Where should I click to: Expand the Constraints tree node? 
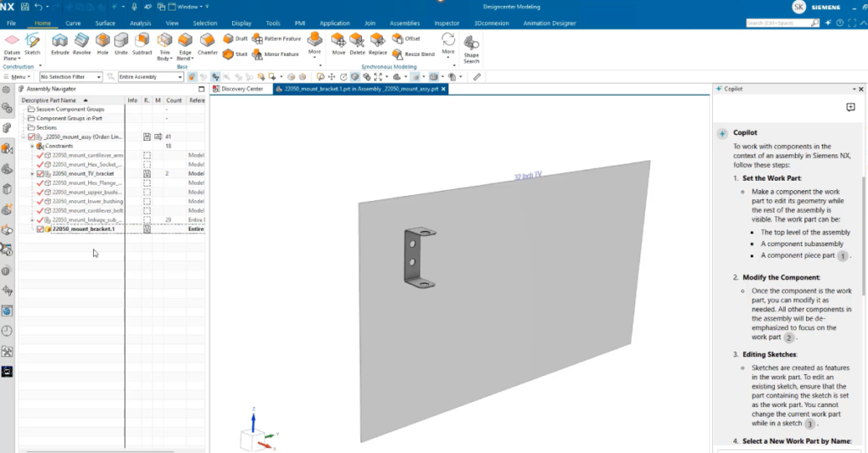coord(32,146)
